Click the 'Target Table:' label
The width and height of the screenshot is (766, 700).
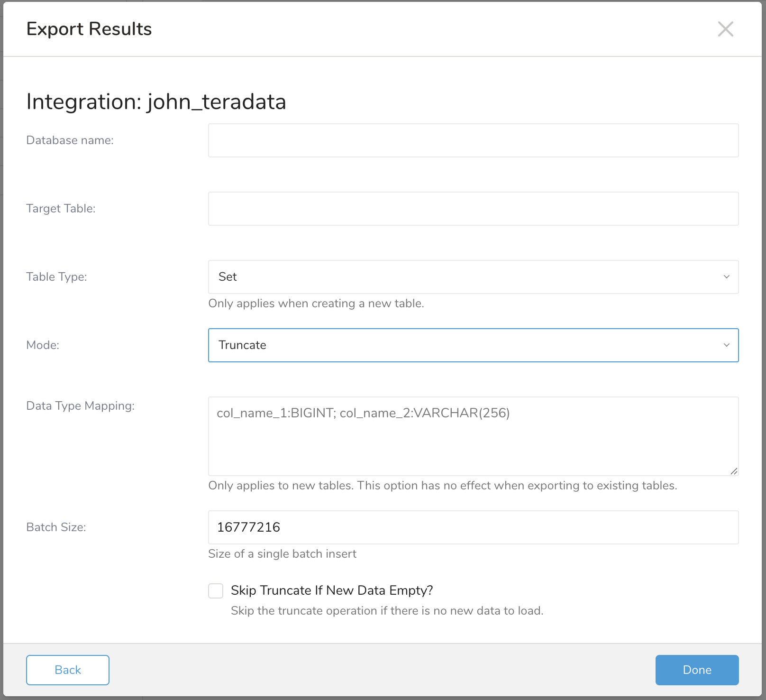click(x=61, y=209)
